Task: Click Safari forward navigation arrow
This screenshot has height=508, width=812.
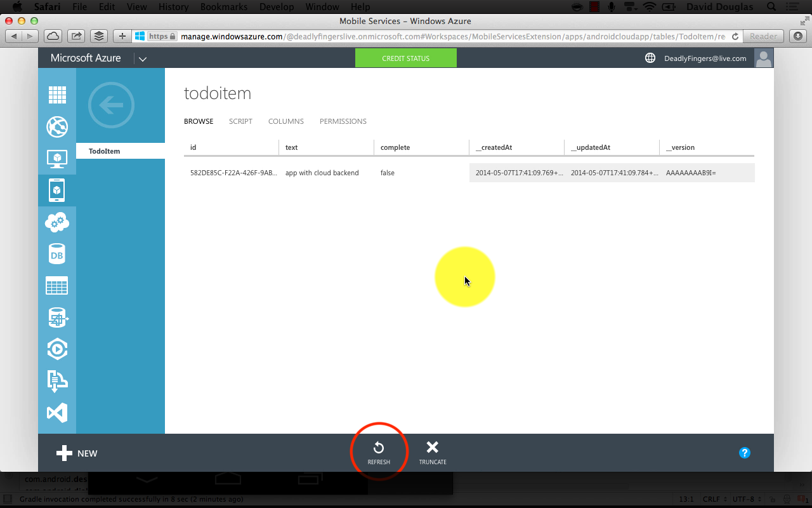Action: [30, 36]
